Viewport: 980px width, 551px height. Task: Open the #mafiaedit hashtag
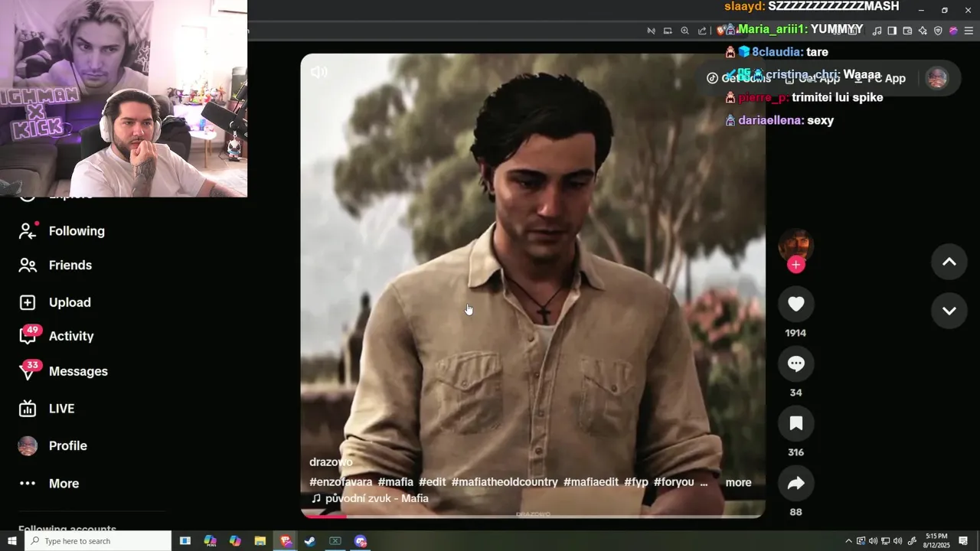pos(591,482)
